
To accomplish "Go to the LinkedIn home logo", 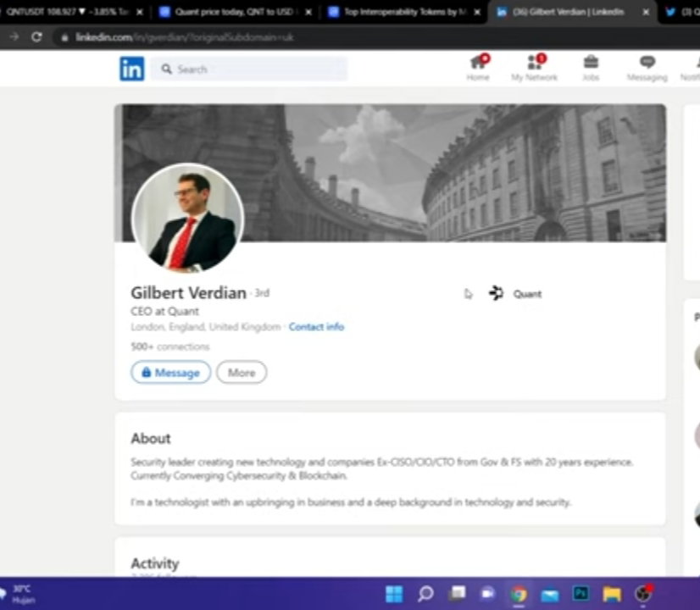I will pyautogui.click(x=131, y=69).
